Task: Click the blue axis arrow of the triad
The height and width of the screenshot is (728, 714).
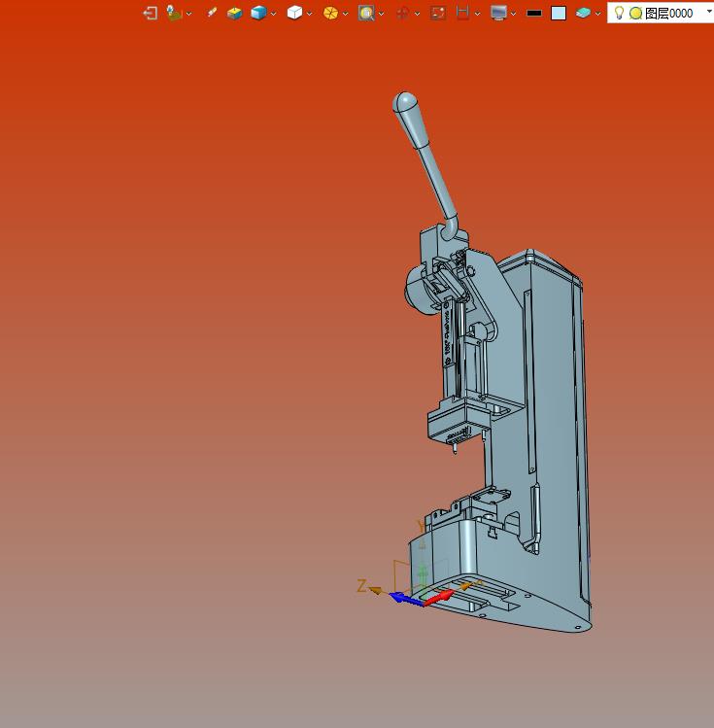Action: tap(406, 600)
